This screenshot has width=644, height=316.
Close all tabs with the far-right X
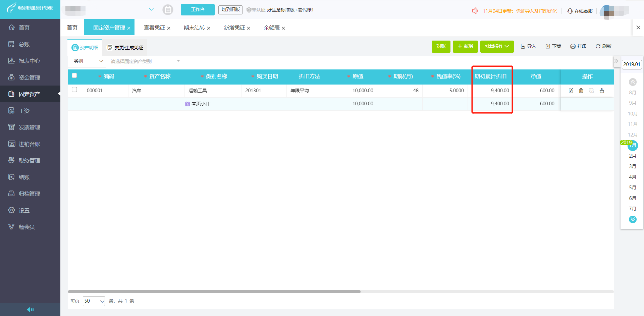coord(638,28)
